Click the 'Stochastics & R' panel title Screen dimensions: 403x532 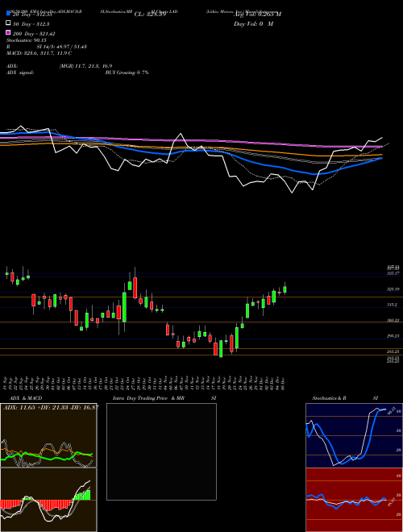pyautogui.click(x=329, y=398)
